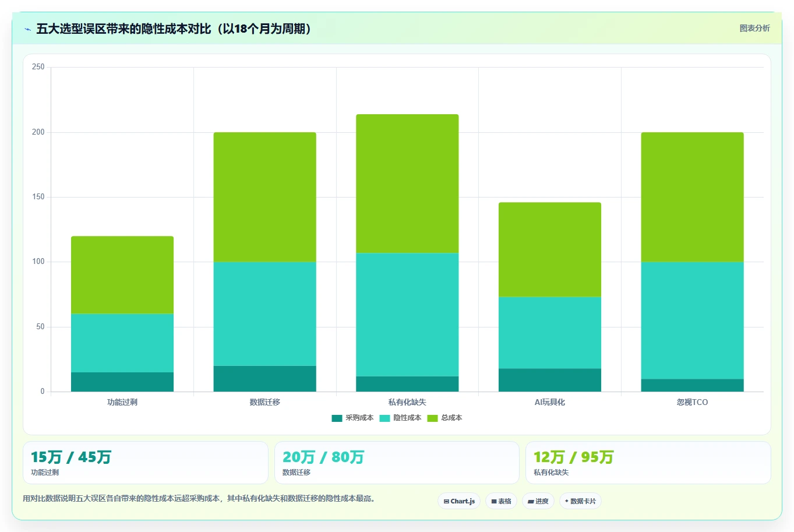Click the dark teal 采购成本 segment for 忽视TCO
The height and width of the screenshot is (532, 794).
pyautogui.click(x=692, y=385)
